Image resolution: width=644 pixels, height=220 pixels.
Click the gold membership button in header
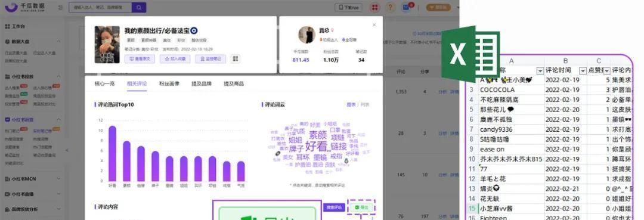pyautogui.click(x=439, y=7)
